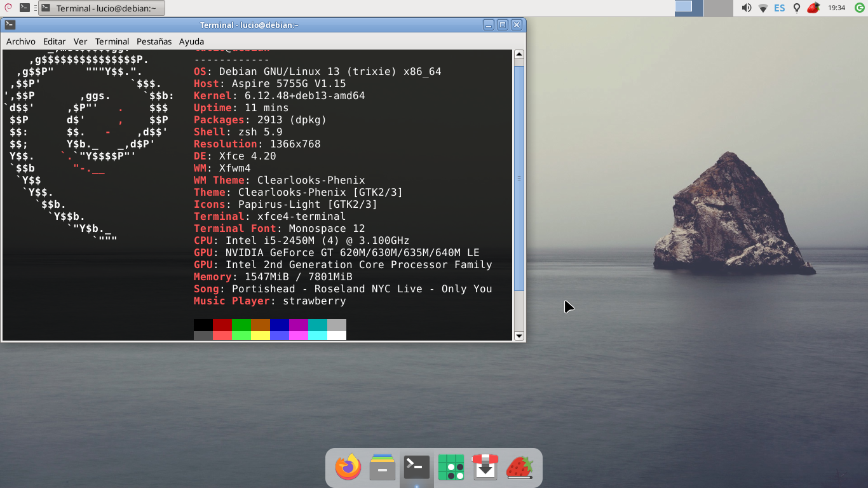Image resolution: width=868 pixels, height=488 pixels.
Task: Click the terminal scrollbar up arrow
Action: 519,55
